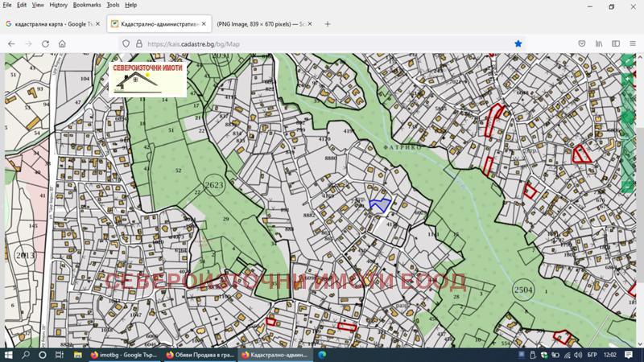The image size is (644, 362).
Task: Open the imotbg Google taskbar window
Action: (121, 354)
